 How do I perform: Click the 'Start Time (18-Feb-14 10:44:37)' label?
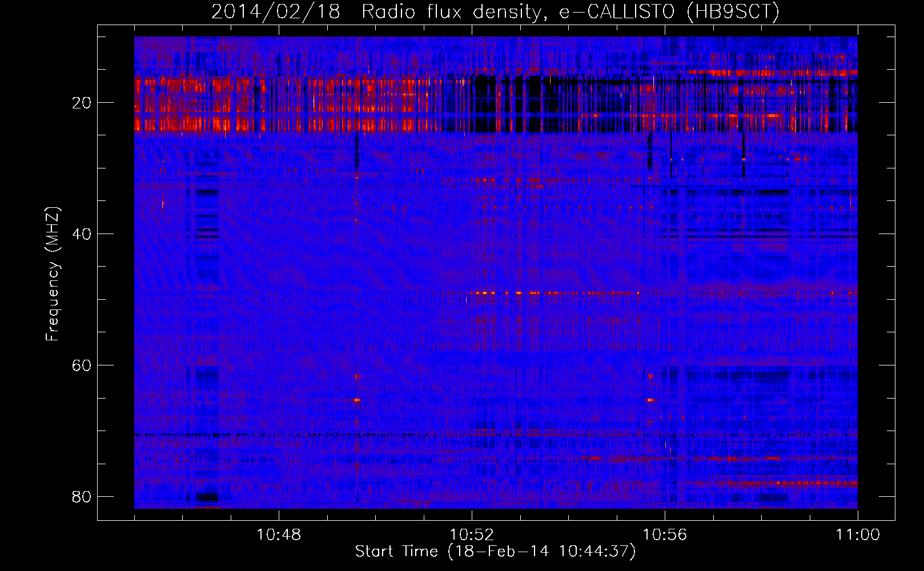pos(496,552)
